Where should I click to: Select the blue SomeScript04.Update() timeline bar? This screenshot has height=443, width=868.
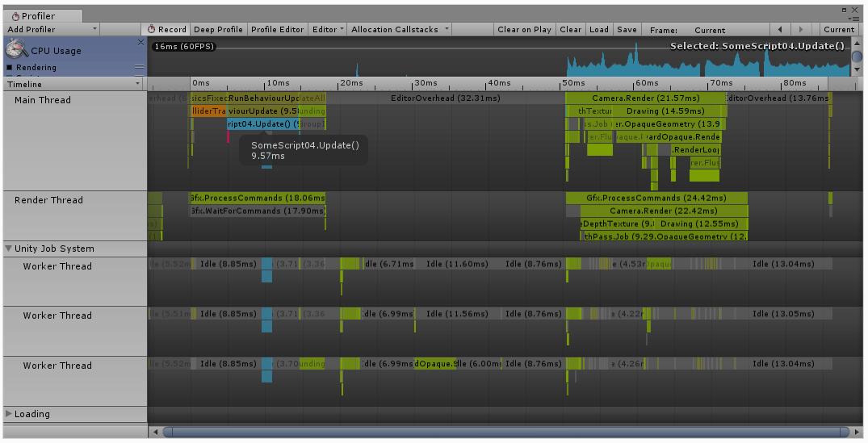pos(263,124)
